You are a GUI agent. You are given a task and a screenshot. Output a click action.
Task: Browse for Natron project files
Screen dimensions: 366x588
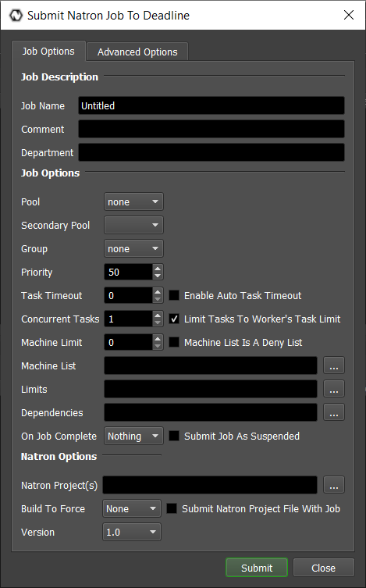334,485
